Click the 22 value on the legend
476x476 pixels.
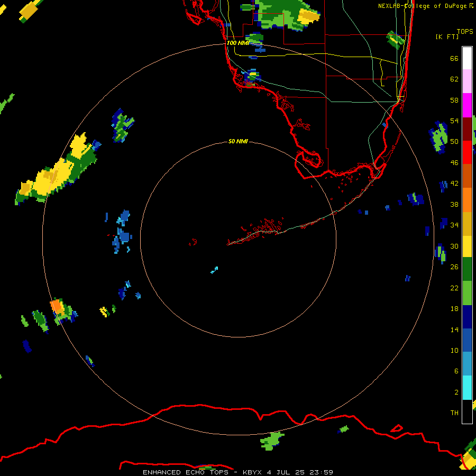coord(454,288)
